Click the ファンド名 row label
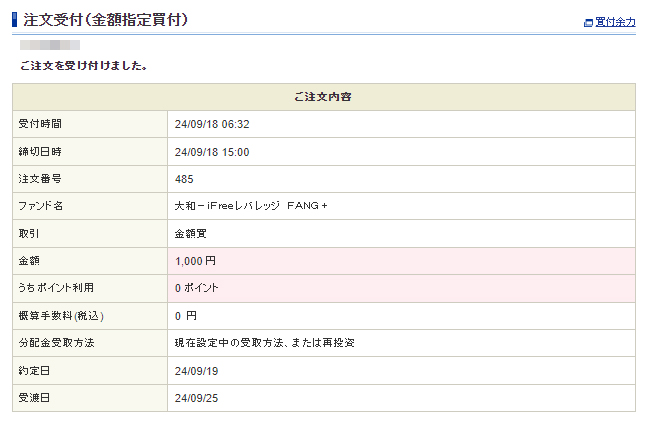The width and height of the screenshot is (648, 425). pyautogui.click(x=41, y=206)
